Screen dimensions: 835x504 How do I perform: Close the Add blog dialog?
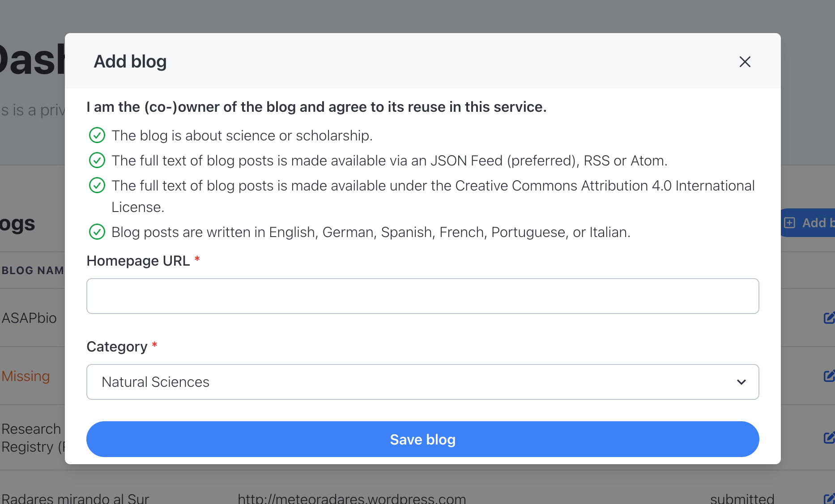coord(745,62)
